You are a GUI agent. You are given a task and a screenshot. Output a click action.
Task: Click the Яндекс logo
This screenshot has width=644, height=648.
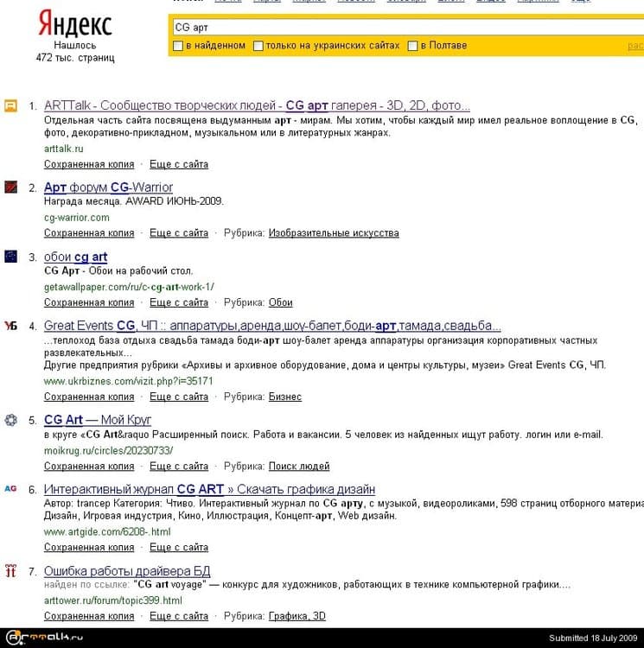tap(74, 23)
